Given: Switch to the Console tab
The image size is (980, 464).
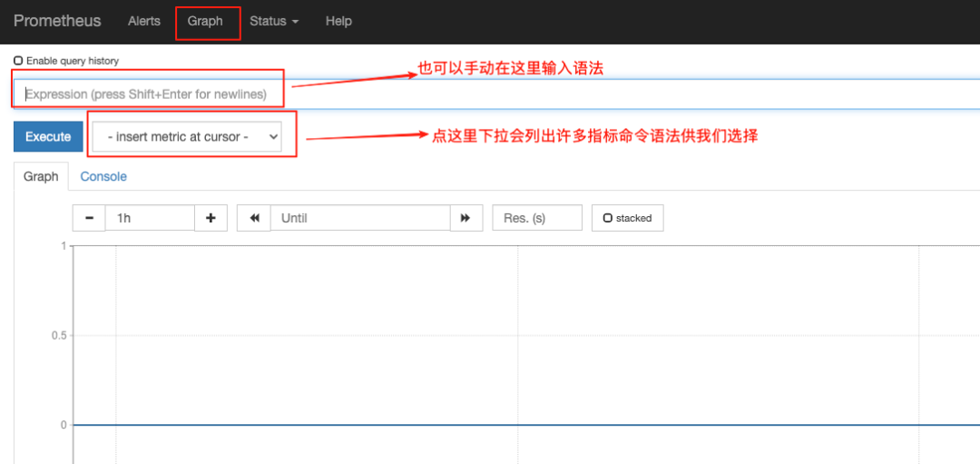Looking at the screenshot, I should click(x=103, y=176).
